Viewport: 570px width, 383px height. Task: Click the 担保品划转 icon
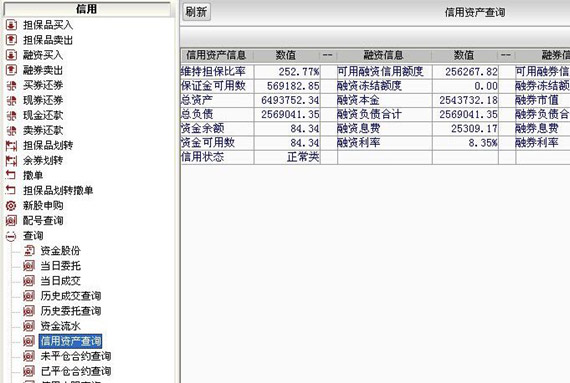point(11,145)
